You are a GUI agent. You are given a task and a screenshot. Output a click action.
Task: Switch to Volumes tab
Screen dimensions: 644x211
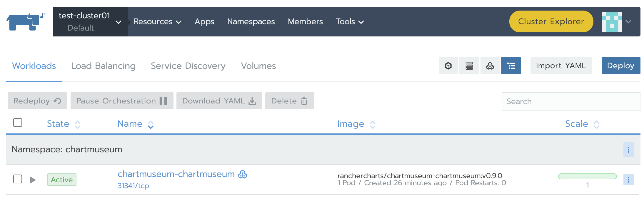(x=258, y=66)
